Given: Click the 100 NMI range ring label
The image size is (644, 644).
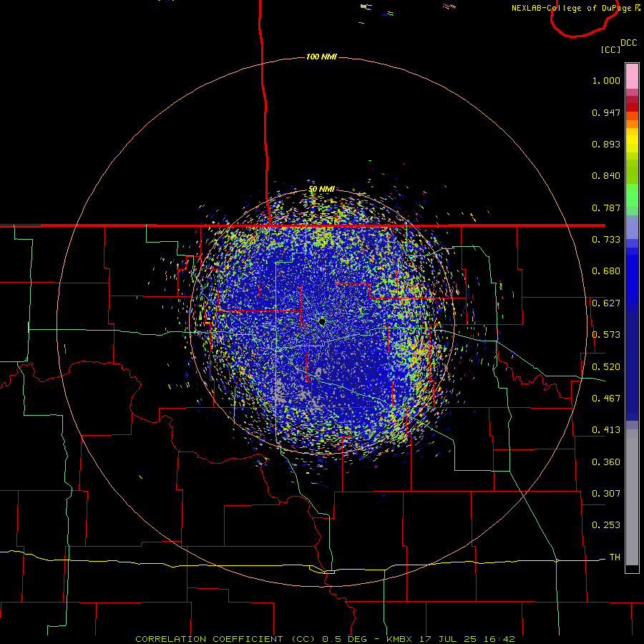Looking at the screenshot, I should pyautogui.click(x=321, y=57).
